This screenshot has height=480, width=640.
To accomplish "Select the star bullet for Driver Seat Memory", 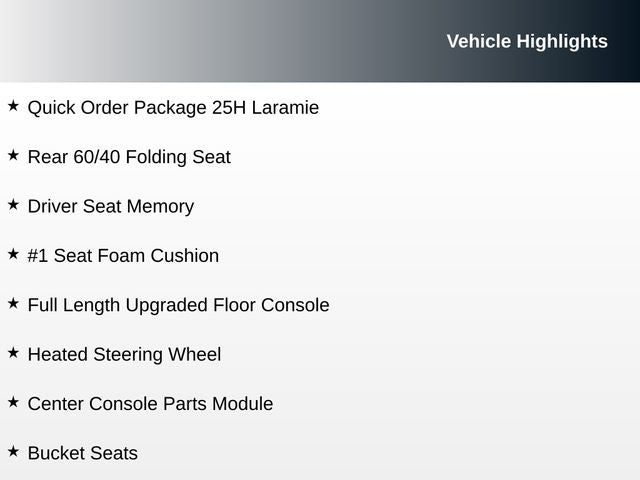I will click(13, 204).
